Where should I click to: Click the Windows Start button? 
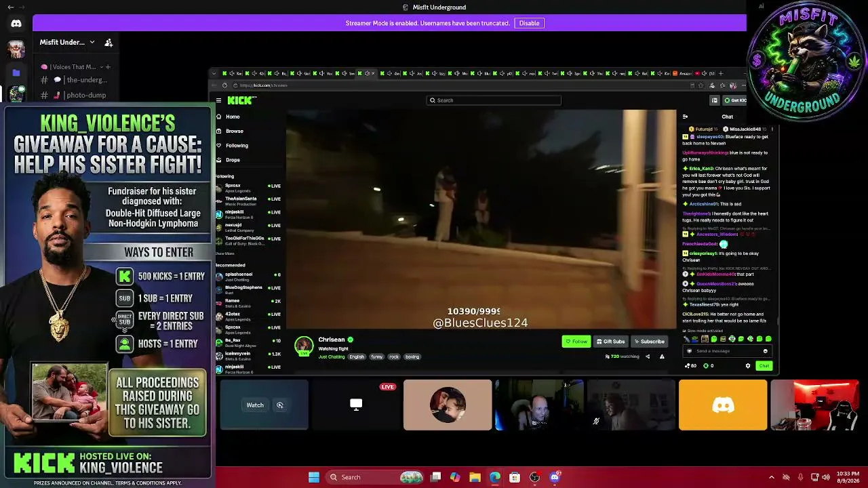coord(314,477)
